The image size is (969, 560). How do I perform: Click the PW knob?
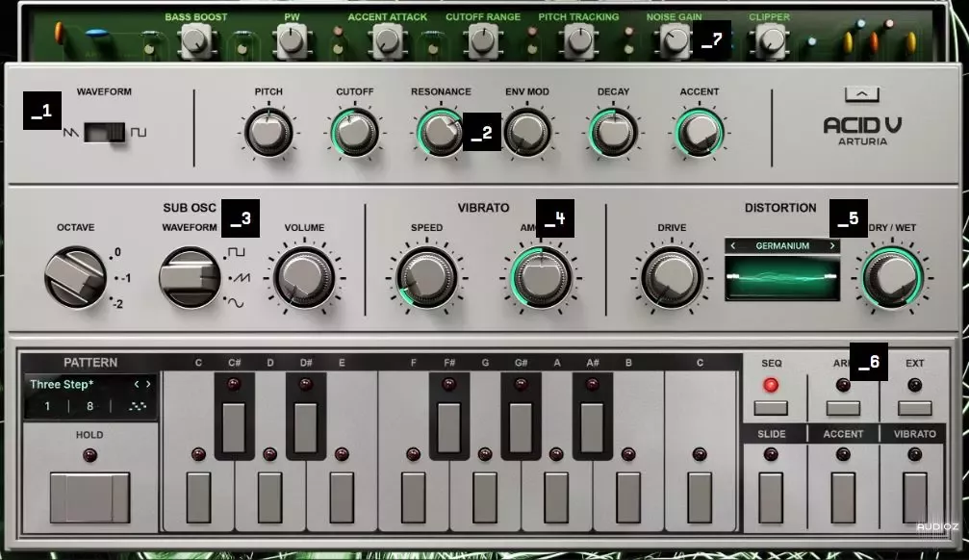pos(292,41)
